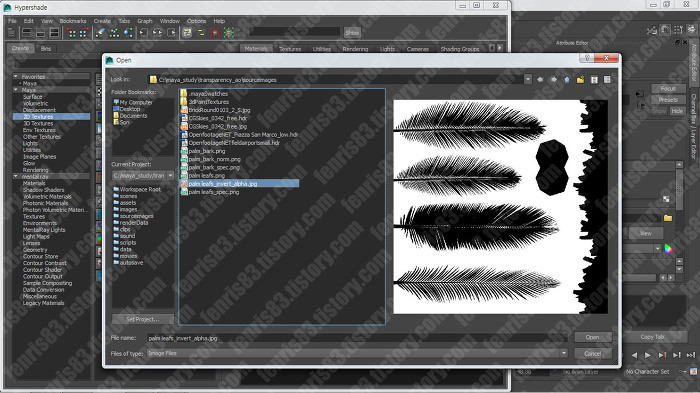Rearrange the graph in the Hypershade toolbar
This screenshot has width=700, height=393.
[x=114, y=33]
